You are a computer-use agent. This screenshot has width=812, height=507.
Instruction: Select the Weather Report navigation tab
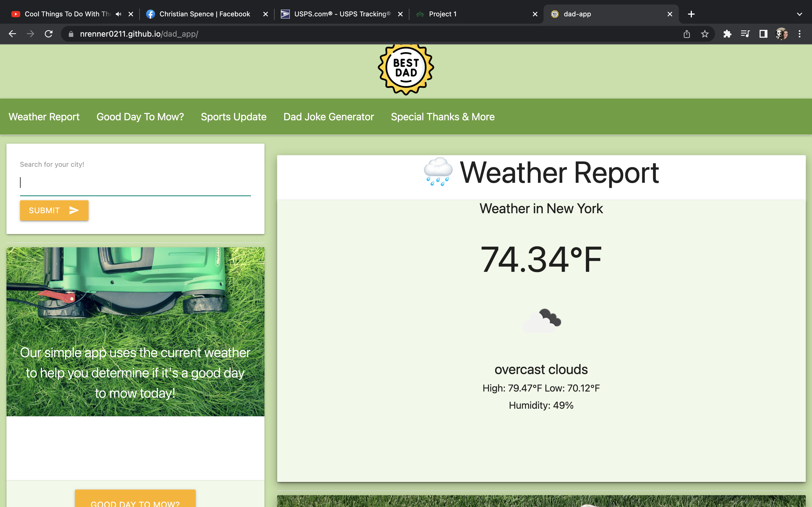coord(44,117)
